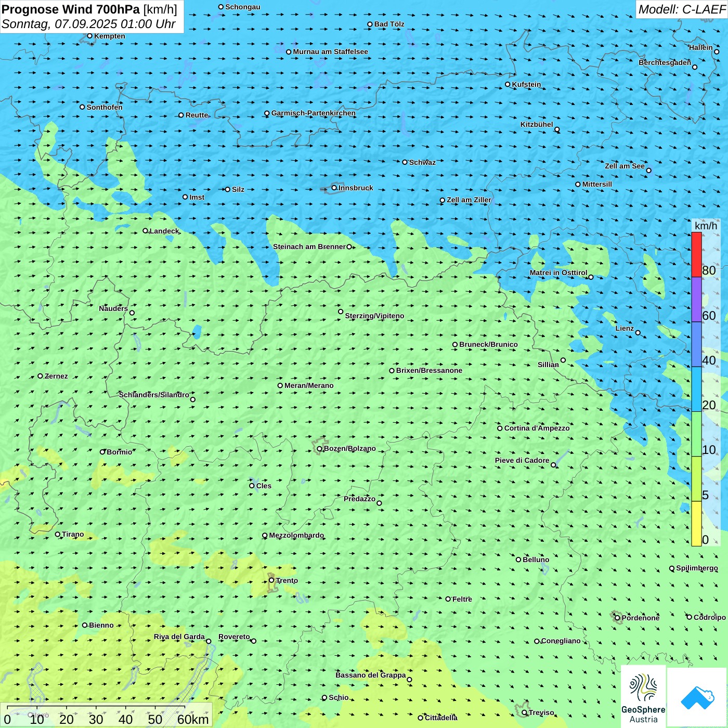Click the green 10 km/h legend segment
This screenshot has height=728, width=728.
696,434
